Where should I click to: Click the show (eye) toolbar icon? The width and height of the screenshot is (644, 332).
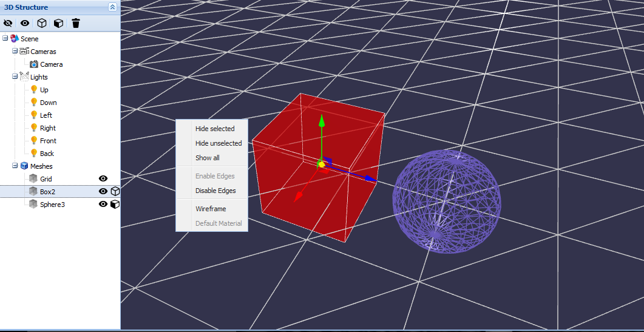[25, 23]
